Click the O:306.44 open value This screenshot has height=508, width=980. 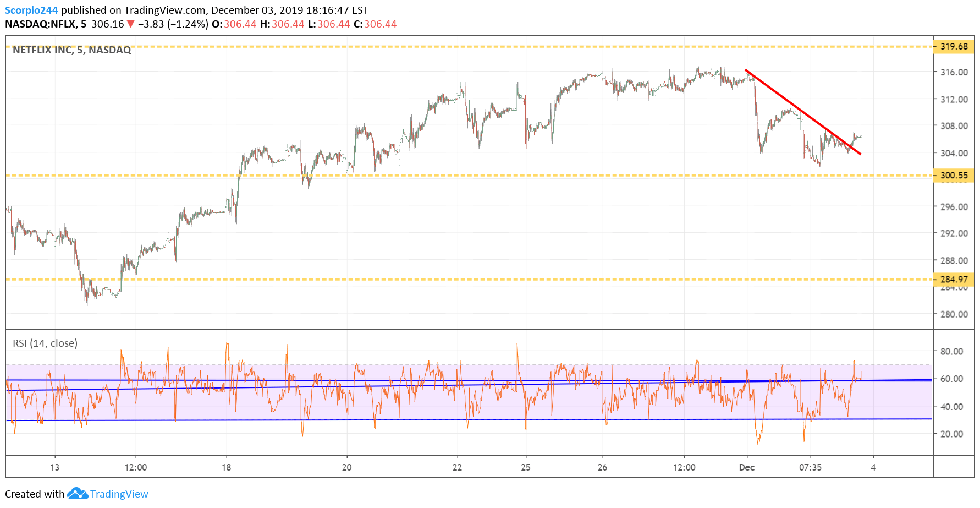tap(234, 24)
